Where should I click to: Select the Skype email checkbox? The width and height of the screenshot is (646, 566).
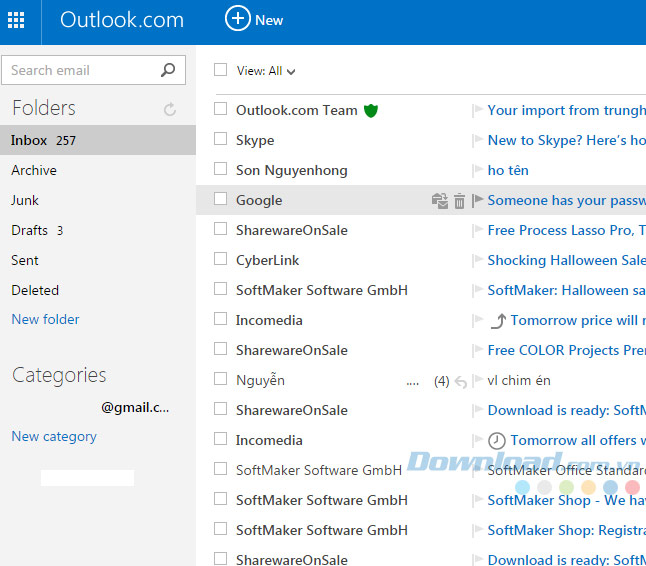(x=221, y=140)
